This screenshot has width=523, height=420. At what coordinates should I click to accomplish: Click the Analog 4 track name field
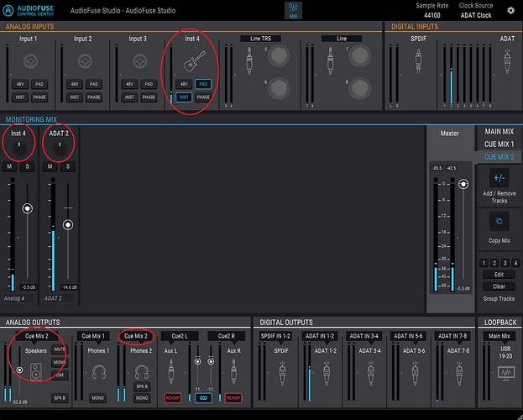tap(18, 298)
